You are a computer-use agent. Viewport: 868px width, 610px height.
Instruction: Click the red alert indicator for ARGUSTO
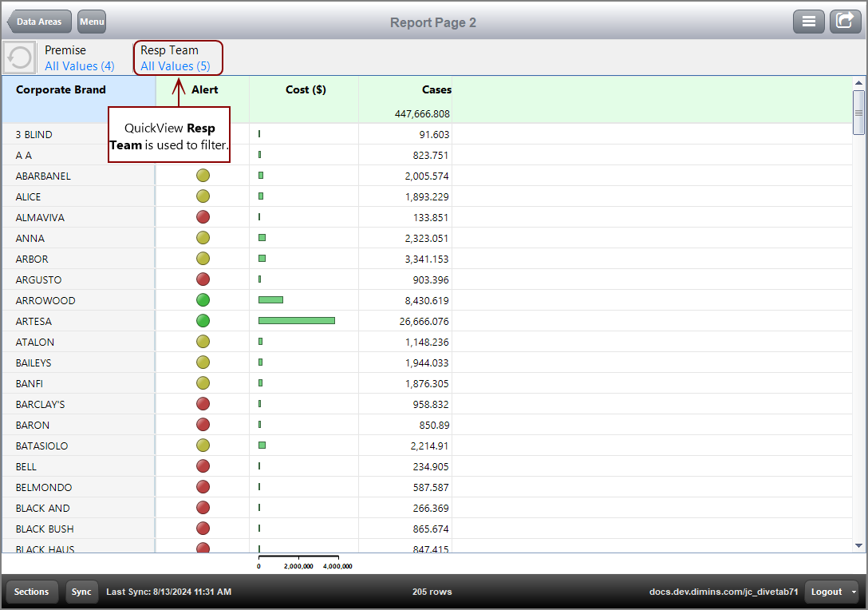point(203,279)
